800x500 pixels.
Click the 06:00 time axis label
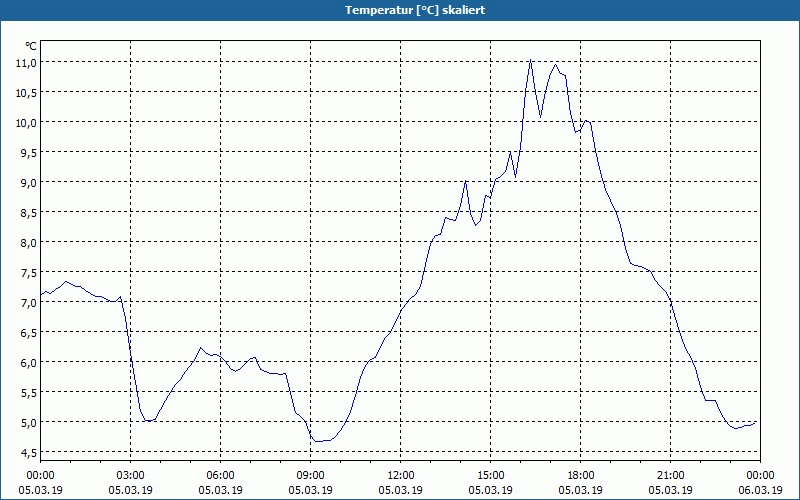click(x=220, y=476)
